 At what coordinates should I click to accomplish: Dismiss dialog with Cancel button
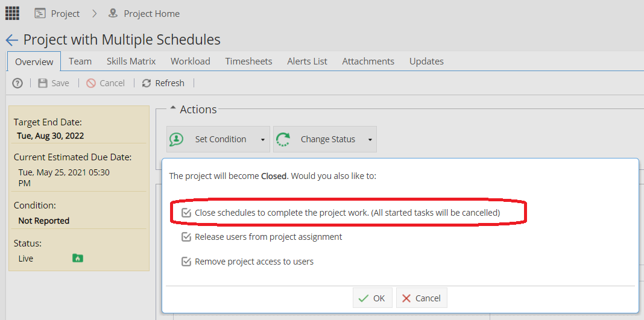pos(421,298)
